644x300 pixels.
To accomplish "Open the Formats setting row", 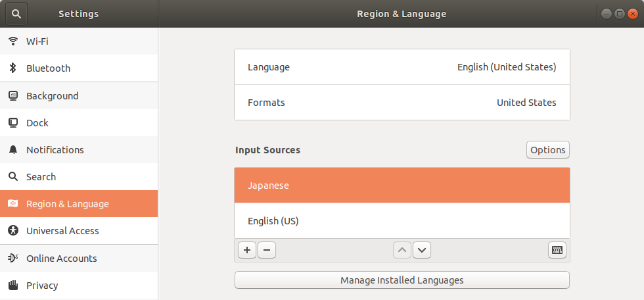I will tap(402, 103).
